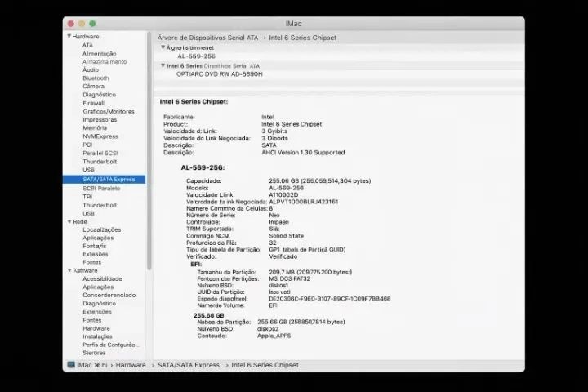Collapse the triangle above the AL-569-256 row
Screen dimensions: 588x392
[x=163, y=47]
